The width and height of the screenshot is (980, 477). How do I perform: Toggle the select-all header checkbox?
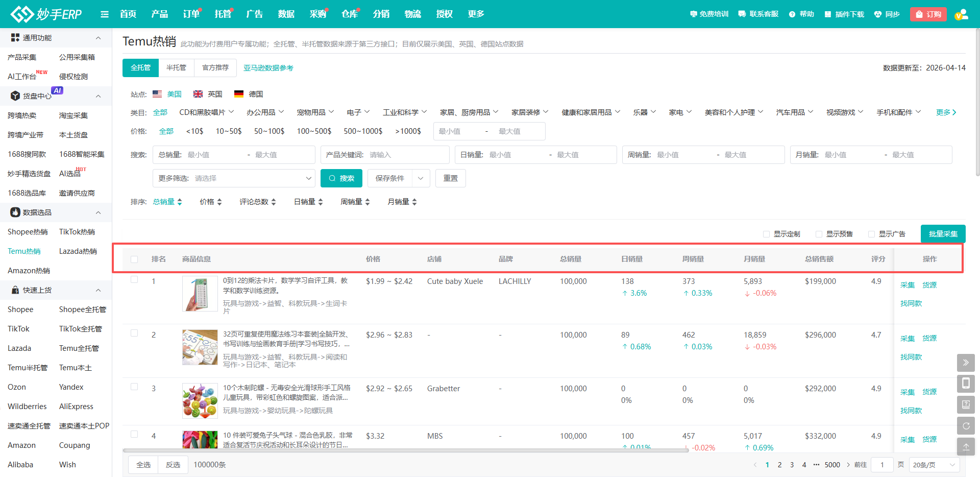pos(134,259)
